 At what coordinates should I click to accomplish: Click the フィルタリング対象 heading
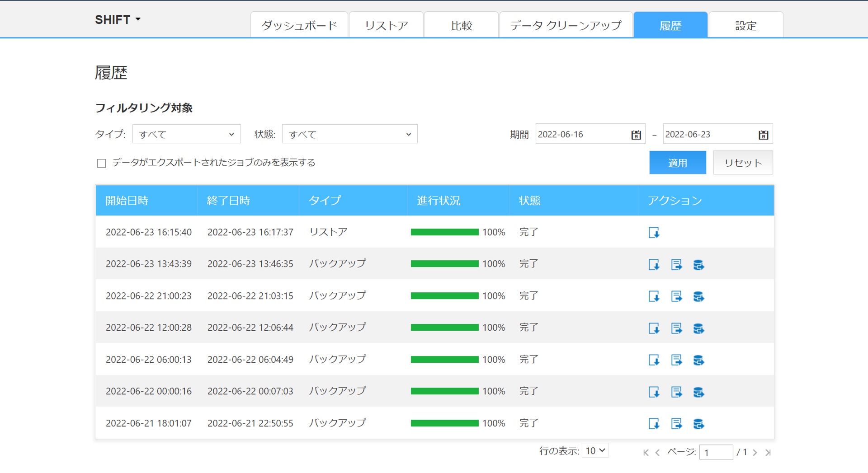[144, 108]
